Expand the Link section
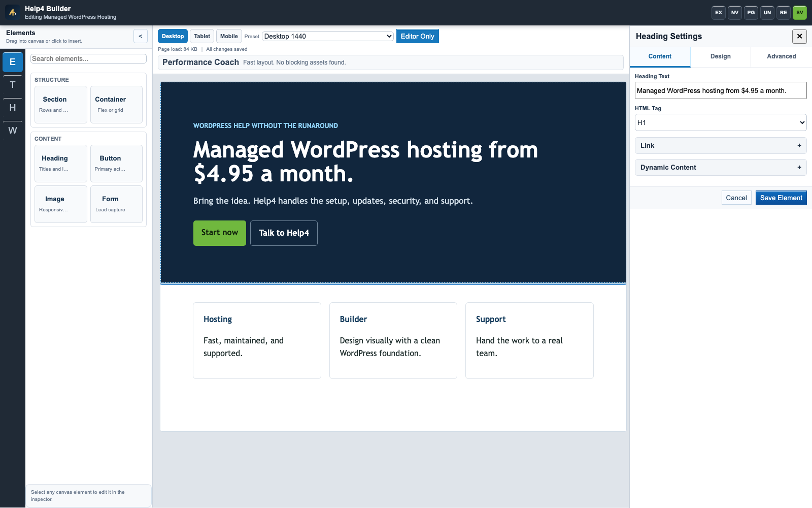Viewport: 812px width, 508px height. [721, 145]
